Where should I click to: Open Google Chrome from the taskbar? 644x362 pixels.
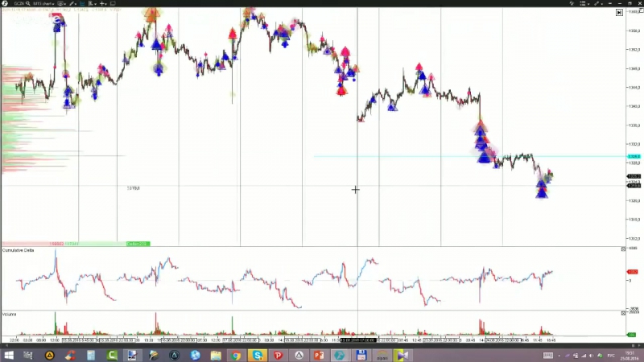pyautogui.click(x=236, y=355)
